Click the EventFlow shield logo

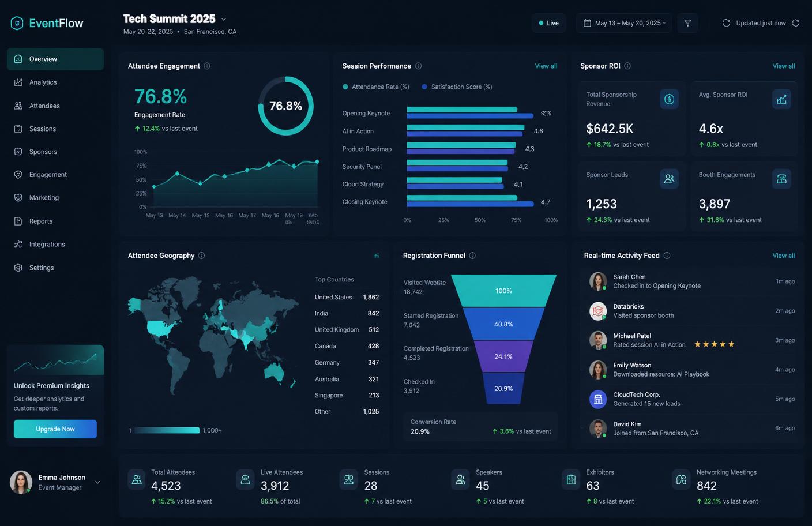pos(17,23)
